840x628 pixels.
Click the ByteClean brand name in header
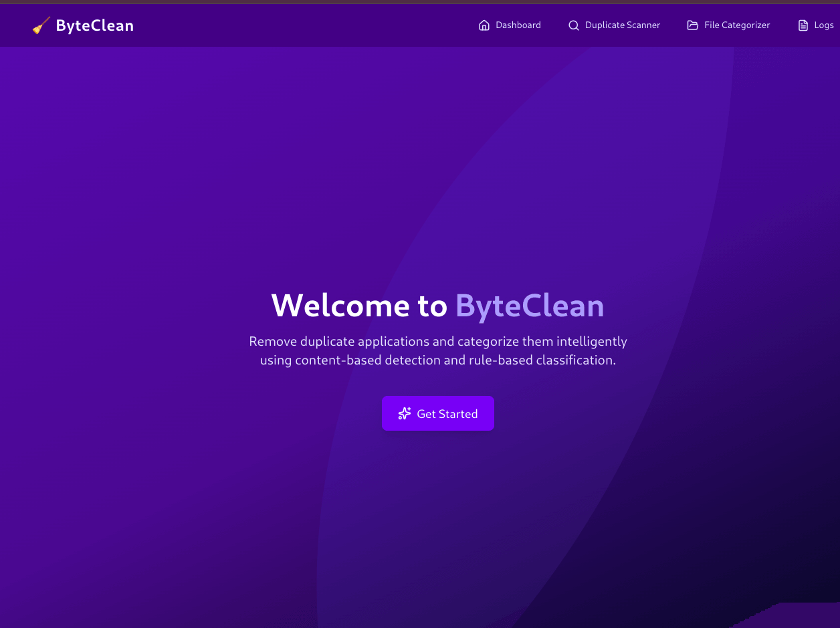pos(95,25)
